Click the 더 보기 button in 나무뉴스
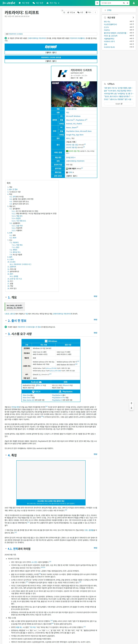The image size is (138, 644). [x=119, y=104]
